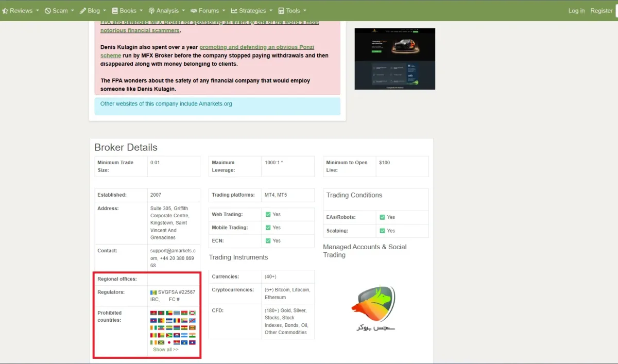Click the Blog pencil icon
This screenshot has height=364, width=618.
coord(83,10)
